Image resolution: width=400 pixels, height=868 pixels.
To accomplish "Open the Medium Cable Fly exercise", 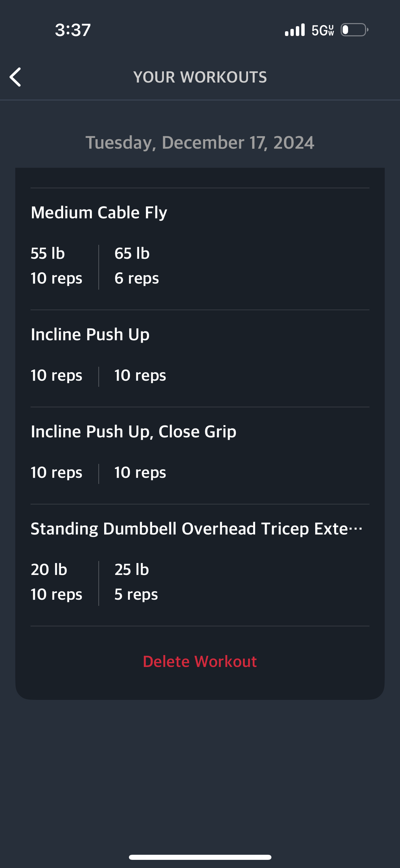I will 99,213.
